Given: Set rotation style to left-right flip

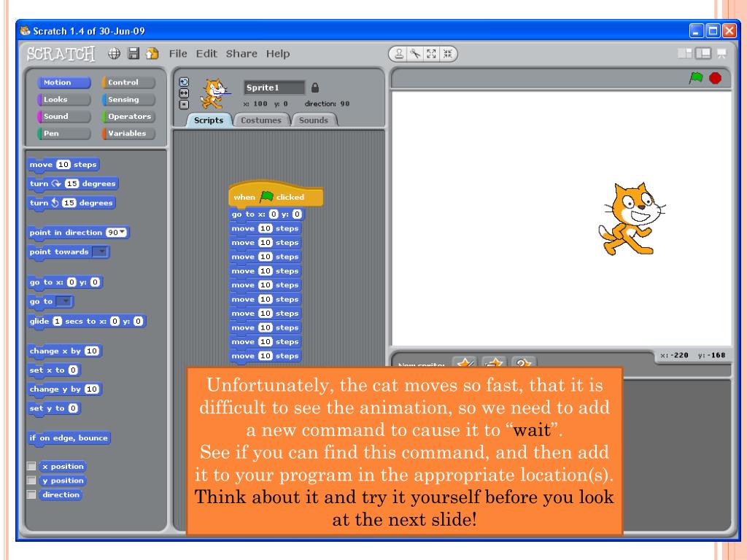Looking at the screenshot, I should point(184,93).
